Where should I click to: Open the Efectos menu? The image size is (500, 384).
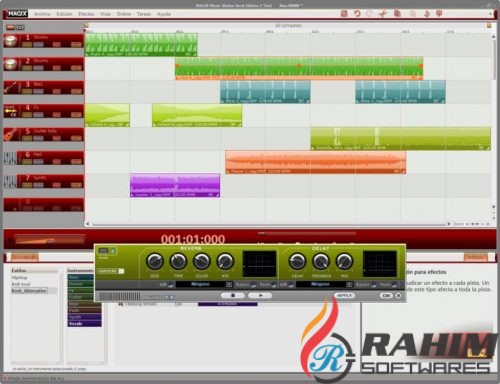click(x=86, y=14)
